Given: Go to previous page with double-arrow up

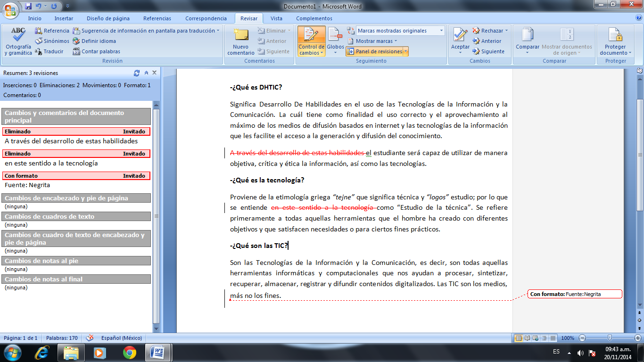Looking at the screenshot, I should (640, 313).
